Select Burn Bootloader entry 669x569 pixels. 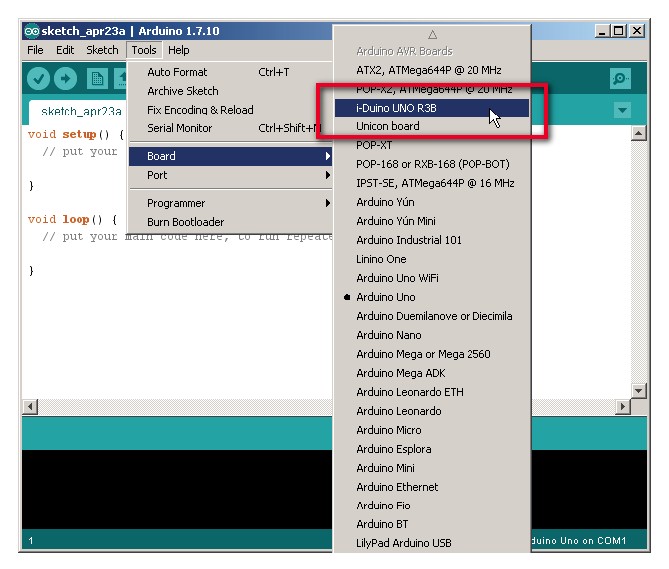[x=230, y=222]
